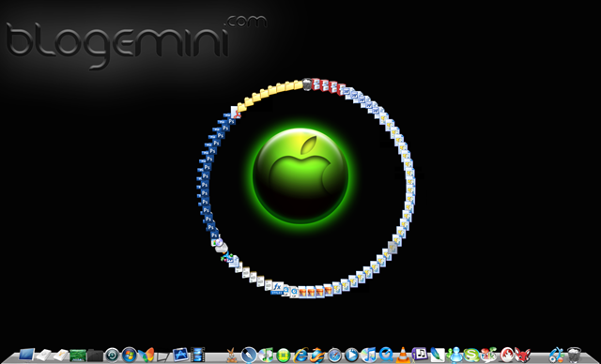Viewport: 601px width, 364px height.
Task: Launch Safari compass icon in dock
Action: click(334, 356)
